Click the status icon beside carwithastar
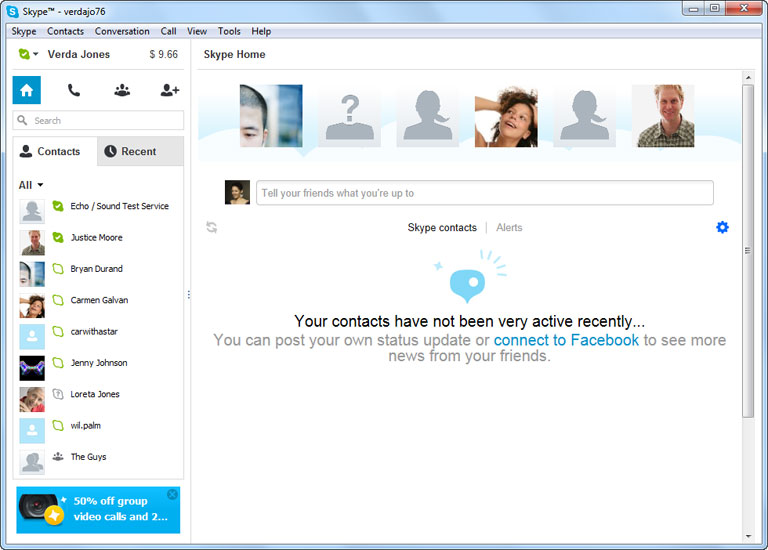 pyautogui.click(x=58, y=332)
